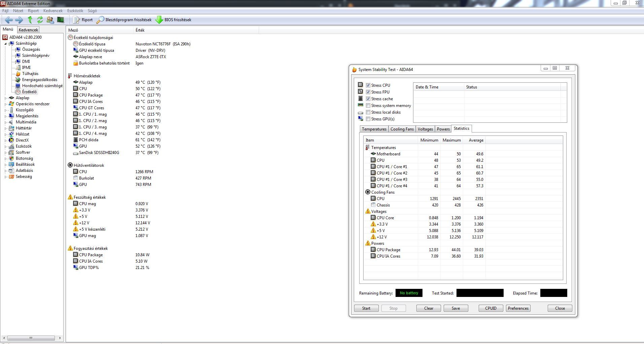The image size is (644, 344).
Task: Select DMI in the tree
Action: tap(26, 62)
